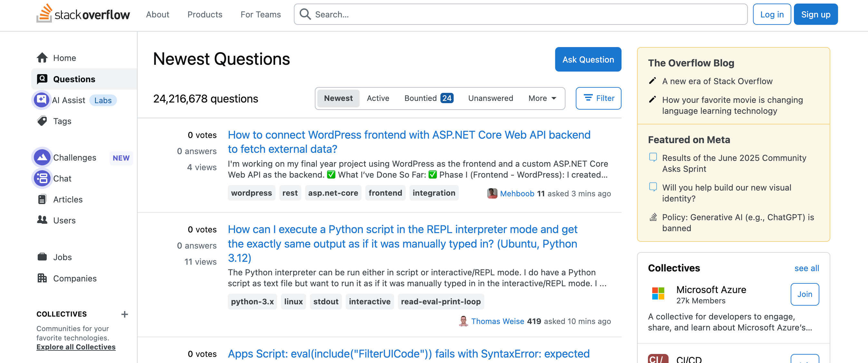Open Chat from the sidebar
This screenshot has height=363, width=868.
click(x=42, y=178)
